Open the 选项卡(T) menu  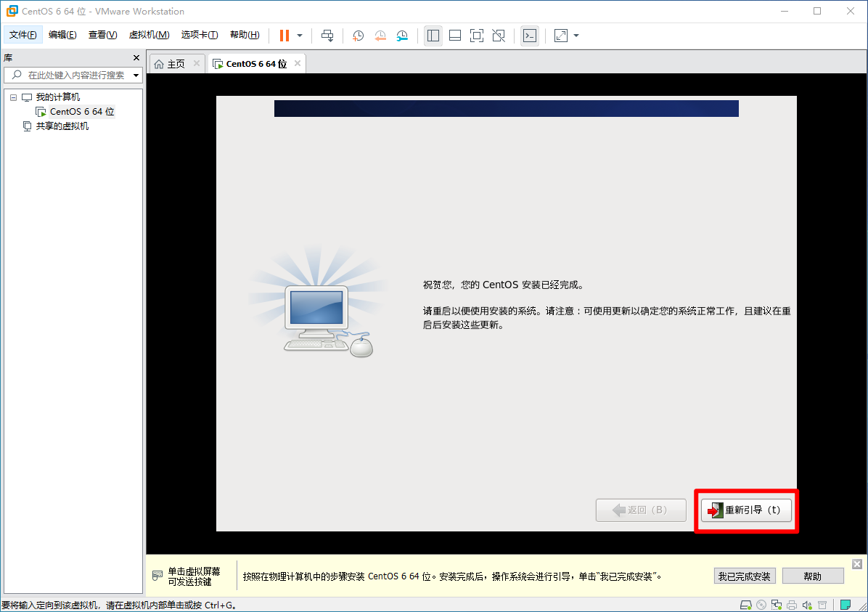(x=200, y=35)
